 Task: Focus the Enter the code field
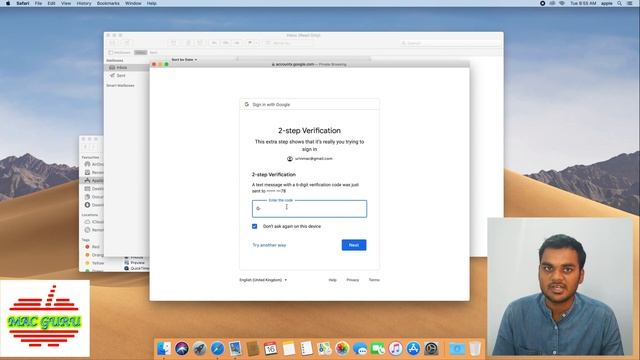pos(309,209)
